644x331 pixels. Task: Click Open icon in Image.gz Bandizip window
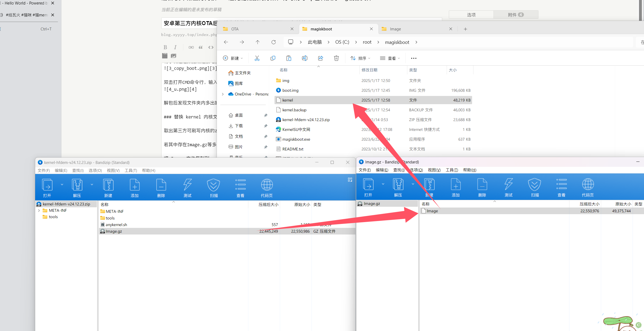tap(368, 184)
